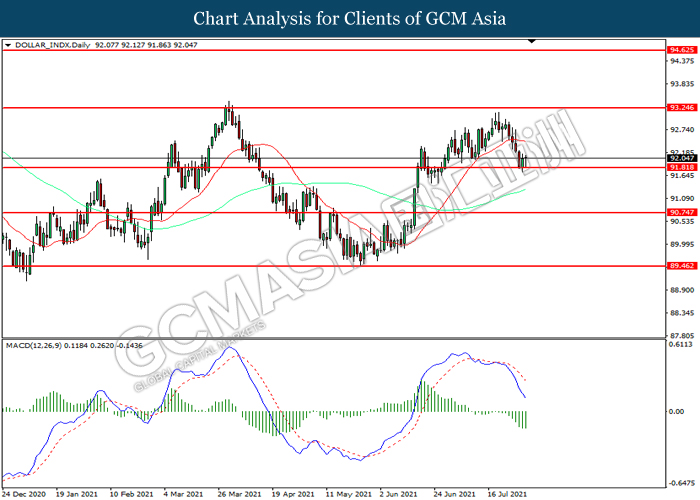Select the 94.625 red price level label
Image resolution: width=700 pixels, height=500 pixels.
click(x=682, y=50)
